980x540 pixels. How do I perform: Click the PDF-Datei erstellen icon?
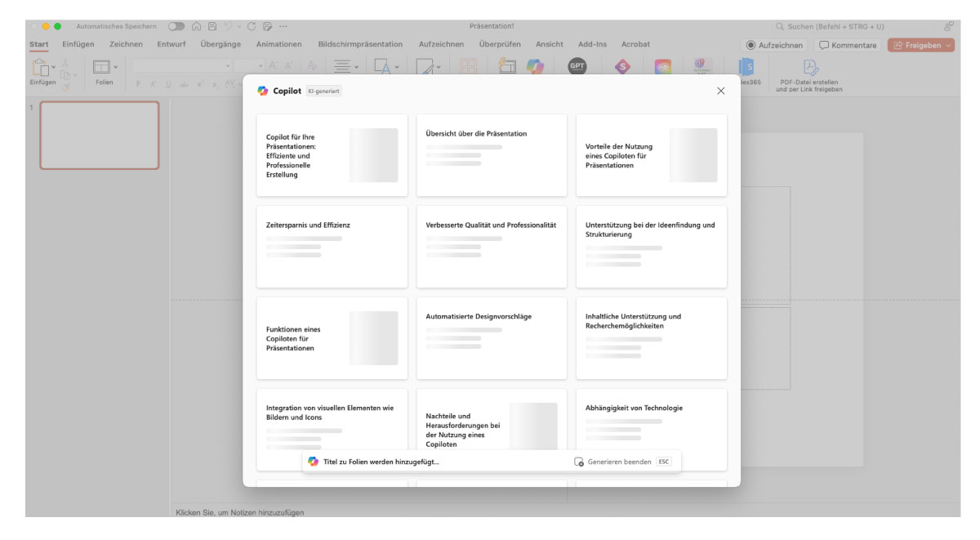[809, 67]
